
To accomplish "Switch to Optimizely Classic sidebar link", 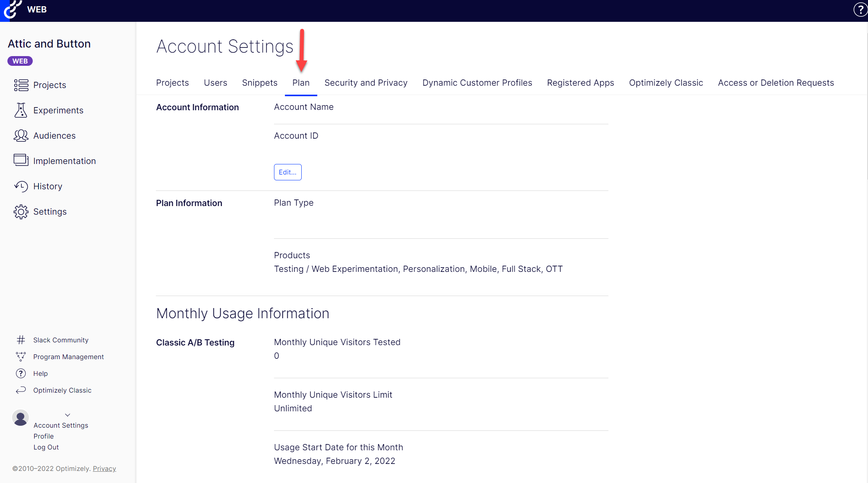I will [62, 390].
